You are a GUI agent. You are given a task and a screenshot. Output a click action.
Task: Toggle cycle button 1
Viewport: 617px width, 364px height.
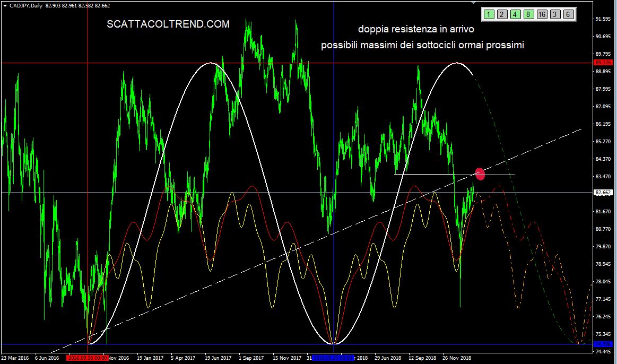coord(490,14)
